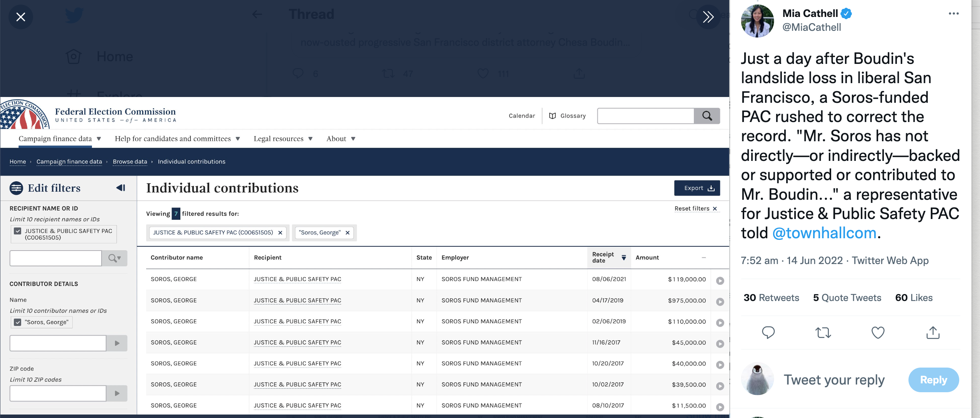The width and height of the screenshot is (980, 418).
Task: Click Mia Cathell's profile avatar
Action: pos(757,21)
